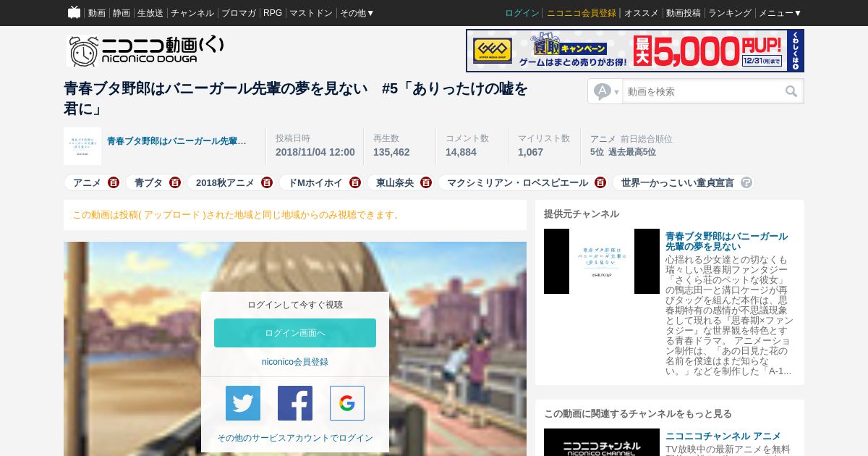Click question icon next to 世界一かっこいい童貞宣言 tag
The width and height of the screenshot is (868, 456).
[746, 182]
